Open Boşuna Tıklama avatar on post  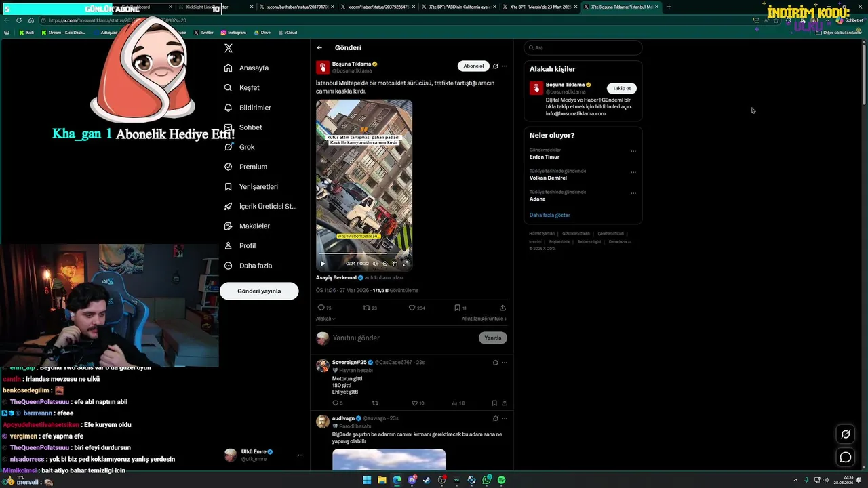323,67
